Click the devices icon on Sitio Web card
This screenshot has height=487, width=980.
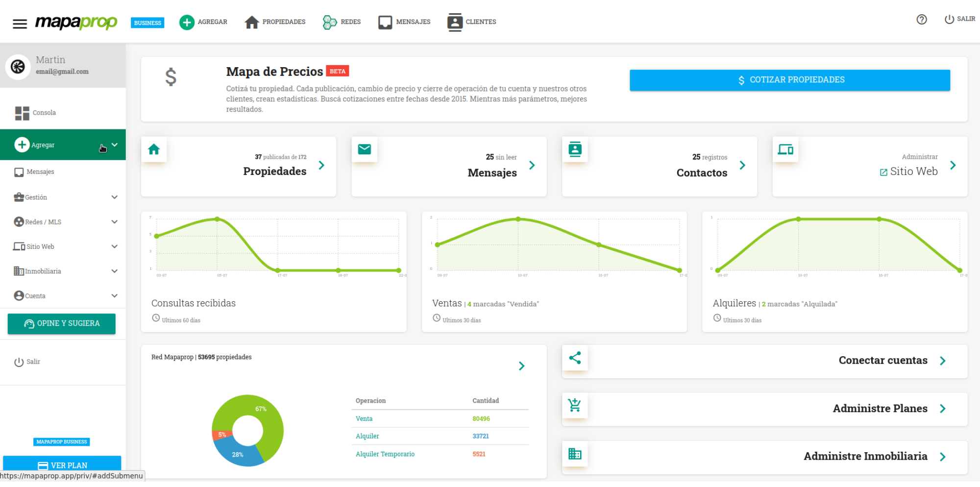[785, 149]
